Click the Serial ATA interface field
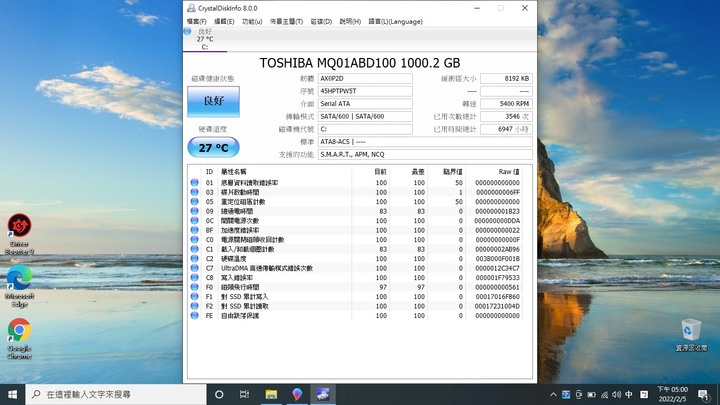Screen dimensions: 720x405 pos(365,104)
